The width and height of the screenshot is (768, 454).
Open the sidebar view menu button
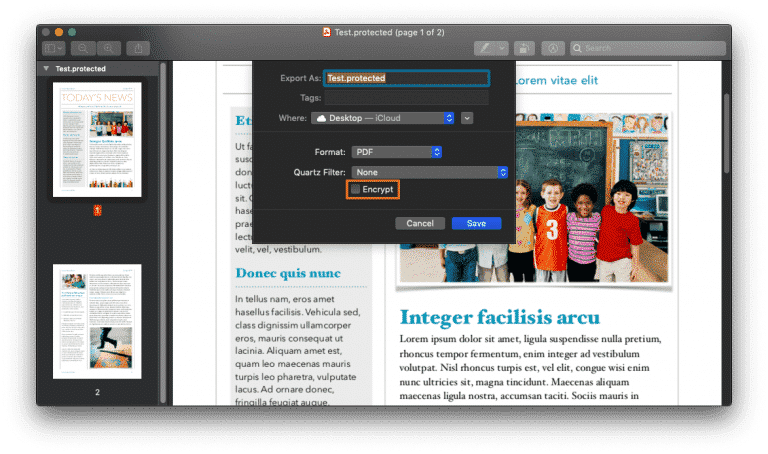[54, 48]
